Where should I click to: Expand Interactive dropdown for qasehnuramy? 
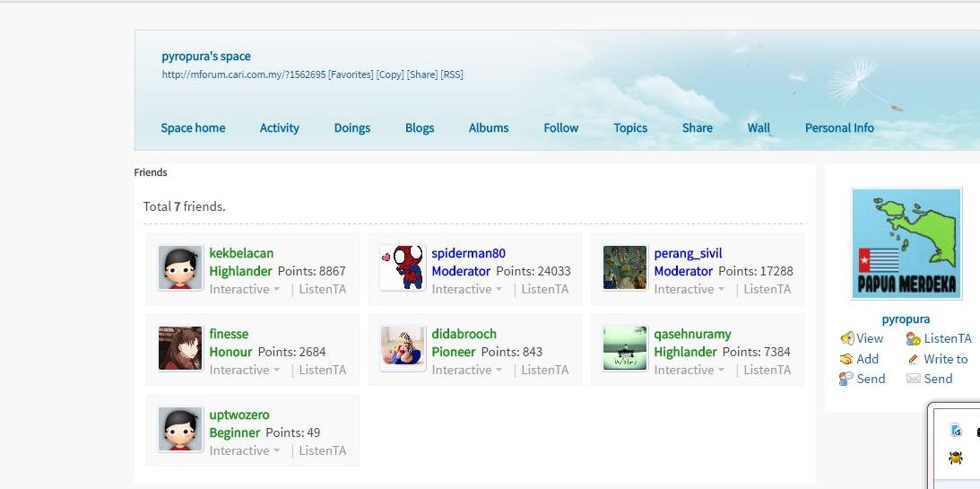point(689,370)
